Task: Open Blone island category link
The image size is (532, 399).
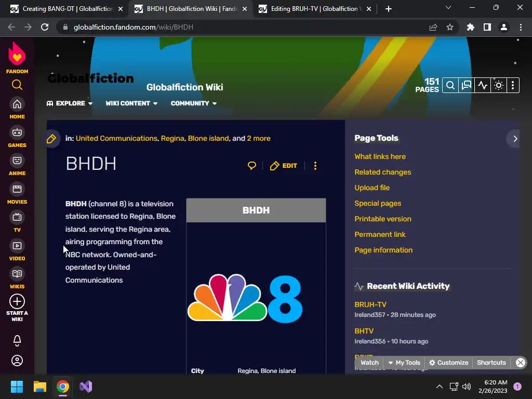Action: click(208, 138)
